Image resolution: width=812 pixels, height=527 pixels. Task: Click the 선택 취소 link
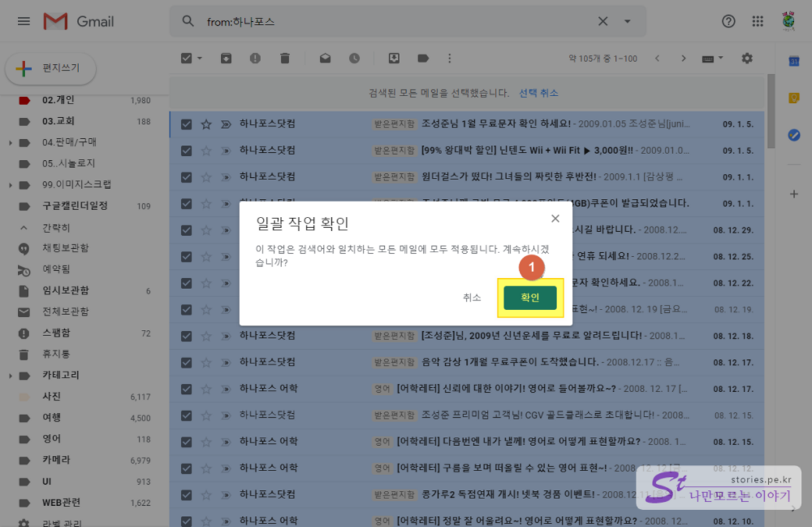pos(538,93)
